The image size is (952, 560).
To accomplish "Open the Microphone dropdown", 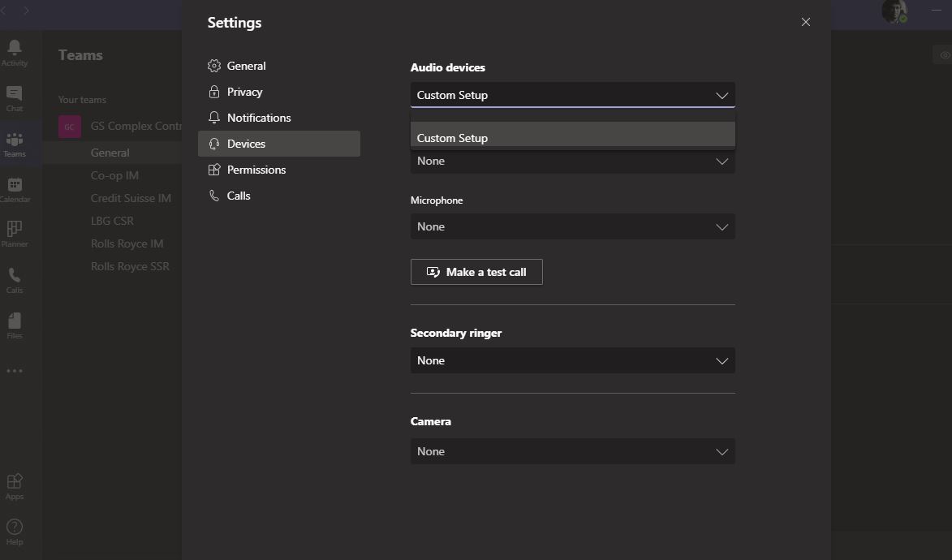I will [572, 226].
